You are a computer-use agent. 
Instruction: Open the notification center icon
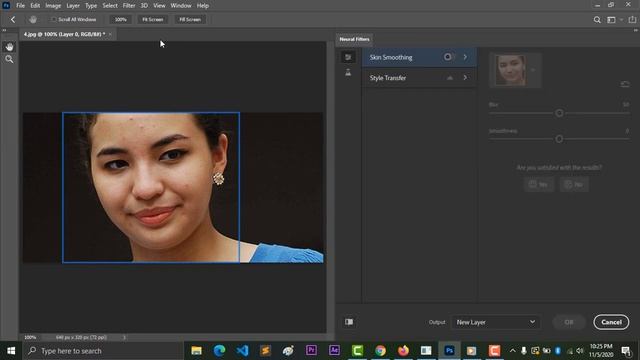[626, 351]
